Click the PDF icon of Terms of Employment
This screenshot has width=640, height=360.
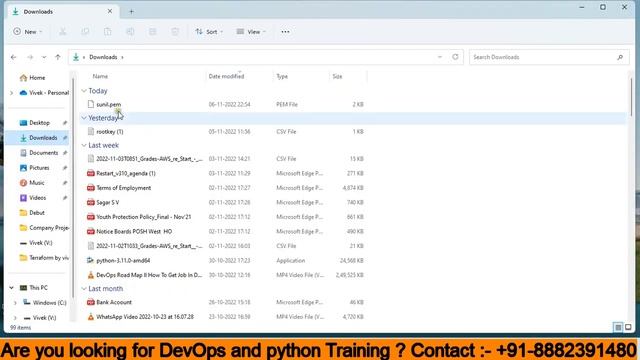(91, 188)
